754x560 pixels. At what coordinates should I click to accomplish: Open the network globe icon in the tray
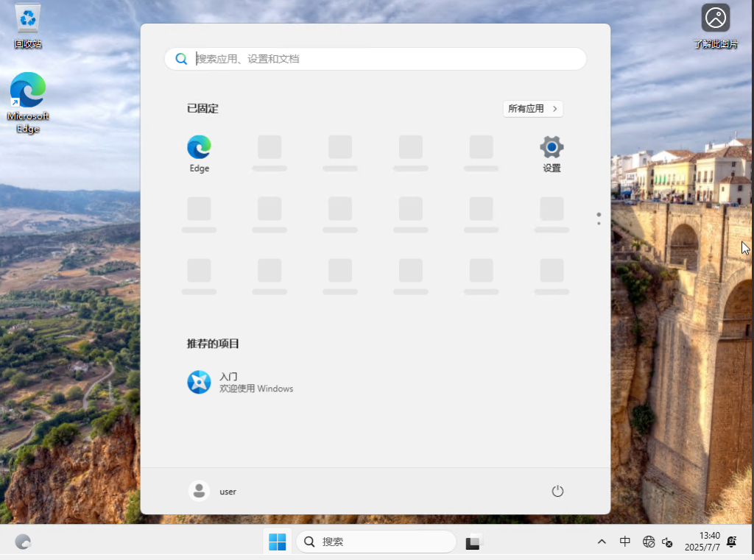coord(649,542)
